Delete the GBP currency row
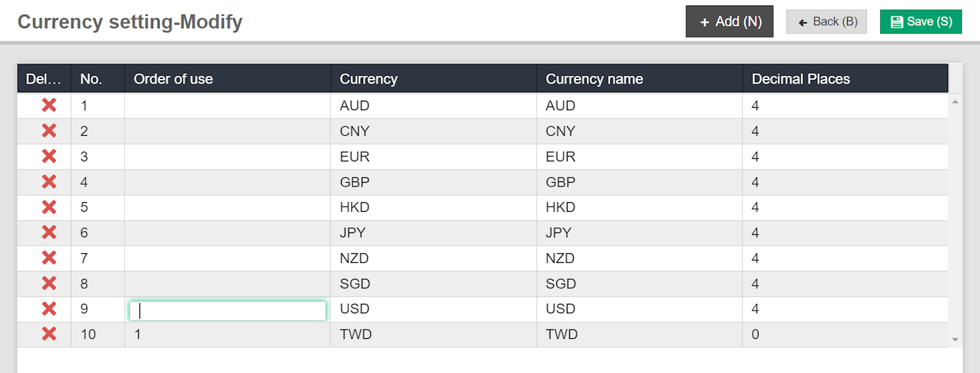 [x=49, y=182]
